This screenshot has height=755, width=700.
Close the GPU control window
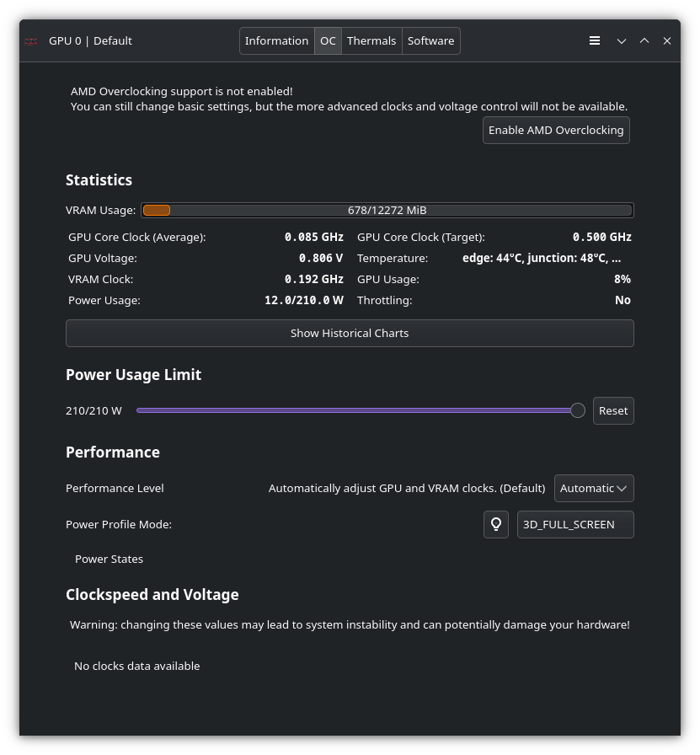coord(667,40)
